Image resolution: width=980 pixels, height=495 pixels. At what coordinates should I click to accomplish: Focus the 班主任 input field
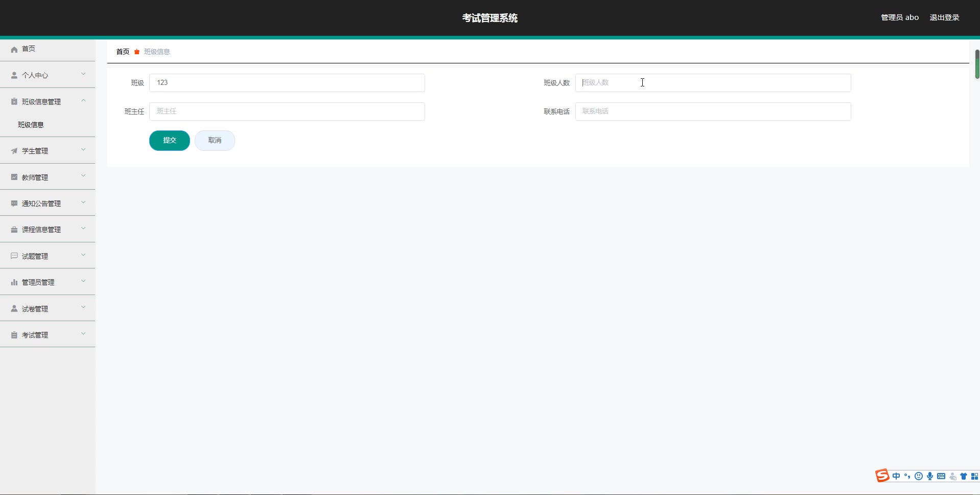click(x=287, y=111)
